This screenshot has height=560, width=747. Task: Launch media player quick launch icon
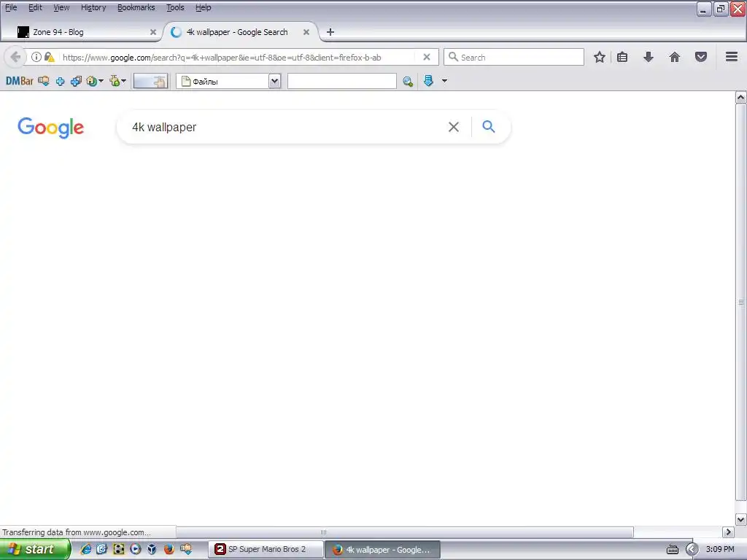pos(135,549)
